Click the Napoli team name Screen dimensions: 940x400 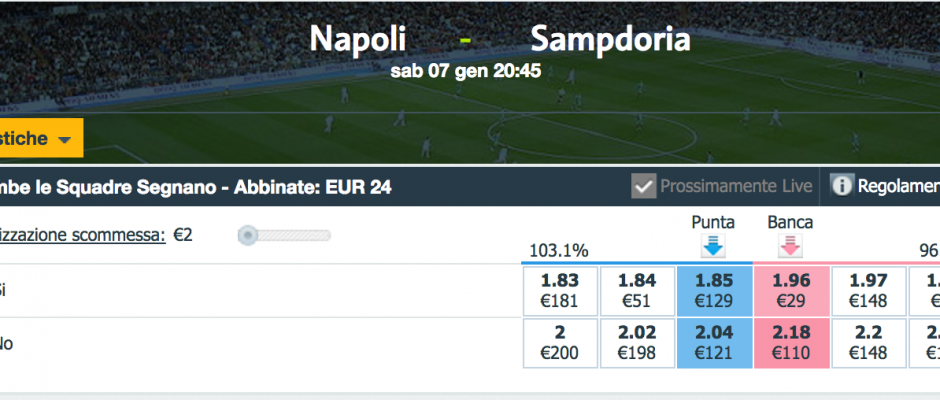(x=358, y=40)
